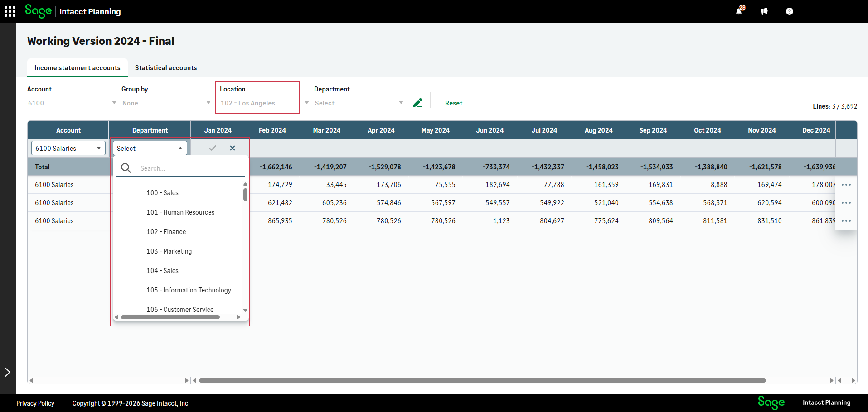Image resolution: width=868 pixels, height=412 pixels.
Task: Click the cell with value 1,123
Action: click(x=501, y=221)
